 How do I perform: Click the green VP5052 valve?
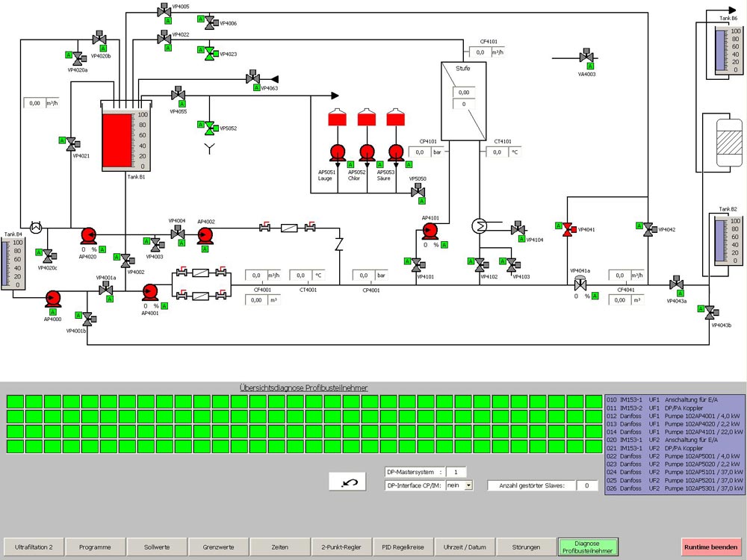tap(210, 128)
